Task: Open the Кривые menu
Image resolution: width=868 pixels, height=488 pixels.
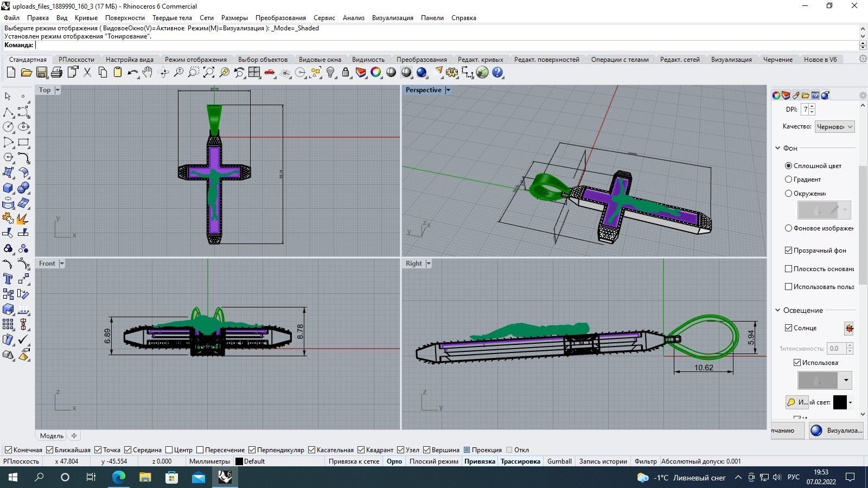Action: [x=86, y=17]
